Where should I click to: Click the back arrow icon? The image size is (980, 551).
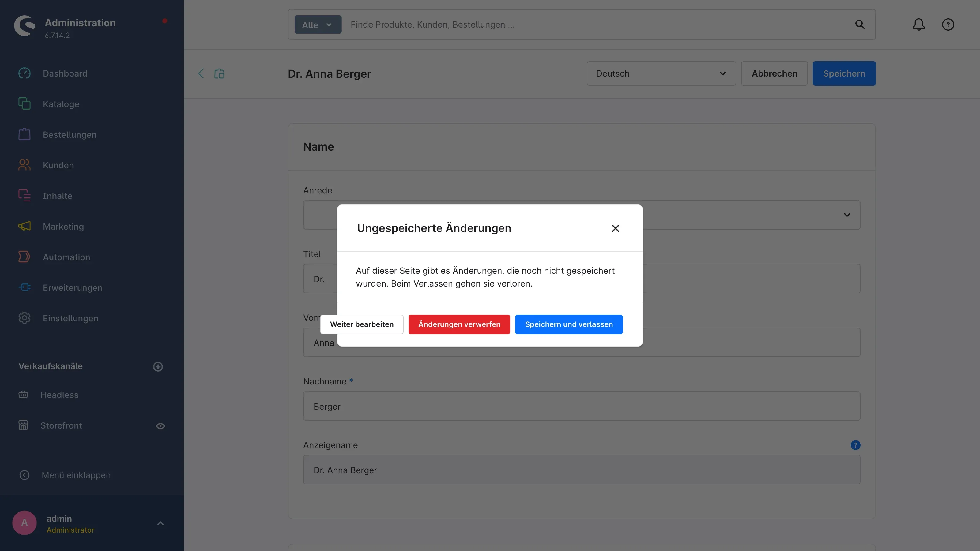(x=201, y=73)
